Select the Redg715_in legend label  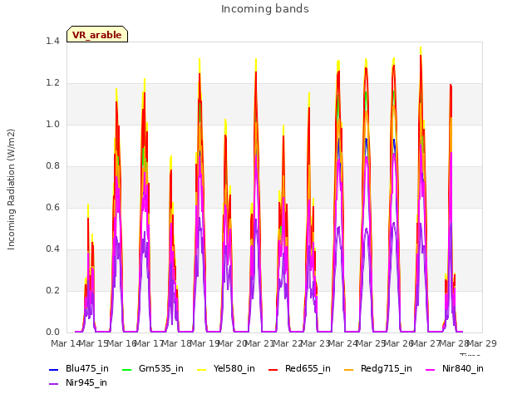(x=387, y=369)
